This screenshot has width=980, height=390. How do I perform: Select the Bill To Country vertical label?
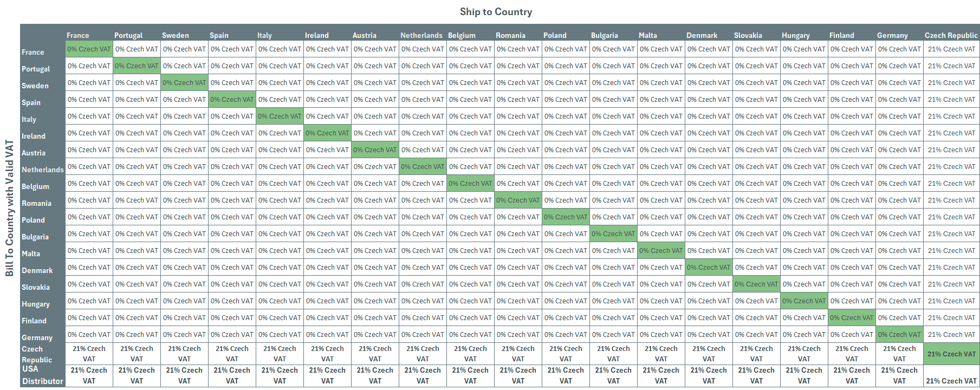tap(9, 208)
